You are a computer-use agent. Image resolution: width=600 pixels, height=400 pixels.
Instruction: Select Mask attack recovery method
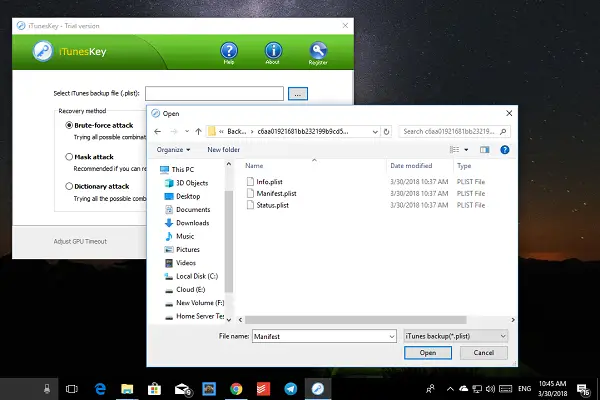tap(69, 157)
